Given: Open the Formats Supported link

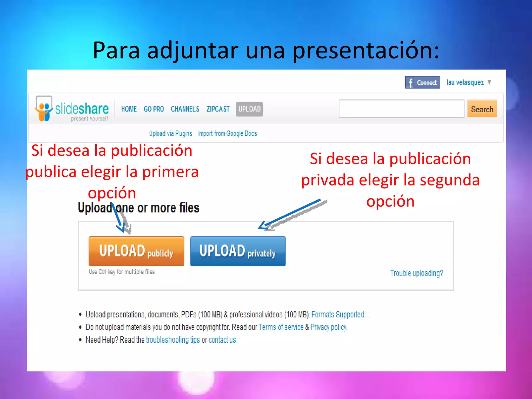Looking at the screenshot, I should pos(340,315).
